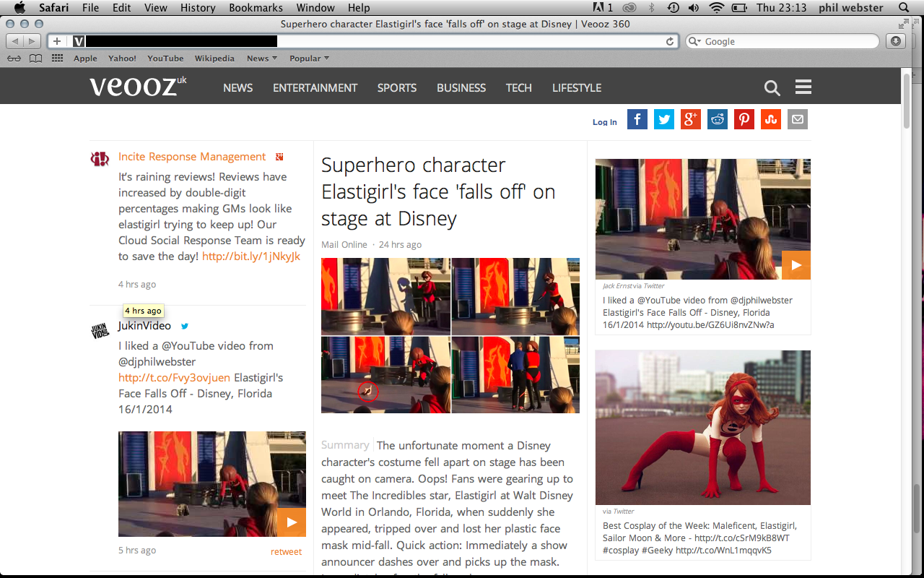Open the ENTERTAINMENT navigation tab
This screenshot has width=924, height=578.
(315, 88)
